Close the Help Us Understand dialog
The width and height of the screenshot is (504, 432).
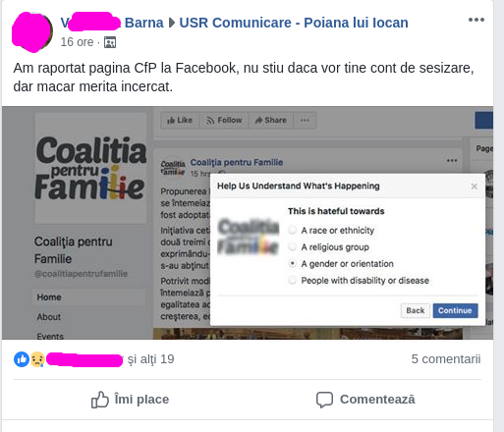click(474, 187)
